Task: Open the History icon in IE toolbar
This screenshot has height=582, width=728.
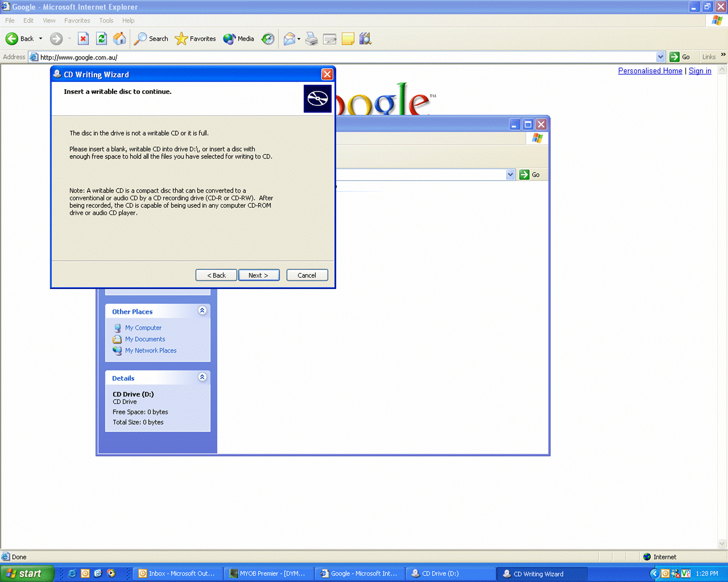Action: (x=268, y=39)
